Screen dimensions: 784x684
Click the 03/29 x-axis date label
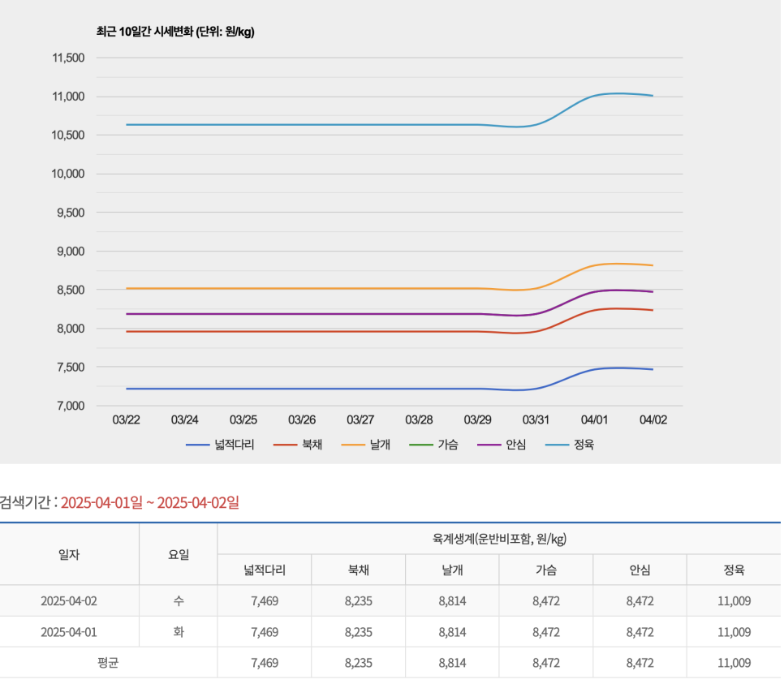[477, 420]
